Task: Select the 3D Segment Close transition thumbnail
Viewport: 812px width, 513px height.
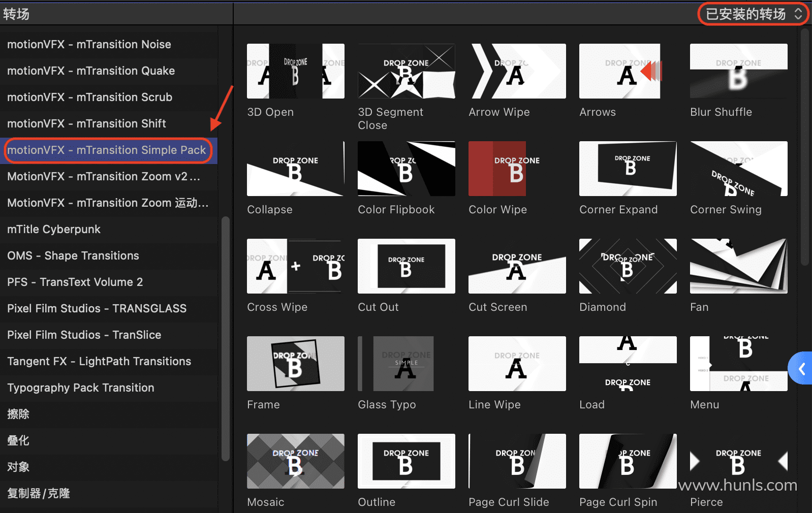Action: point(407,71)
